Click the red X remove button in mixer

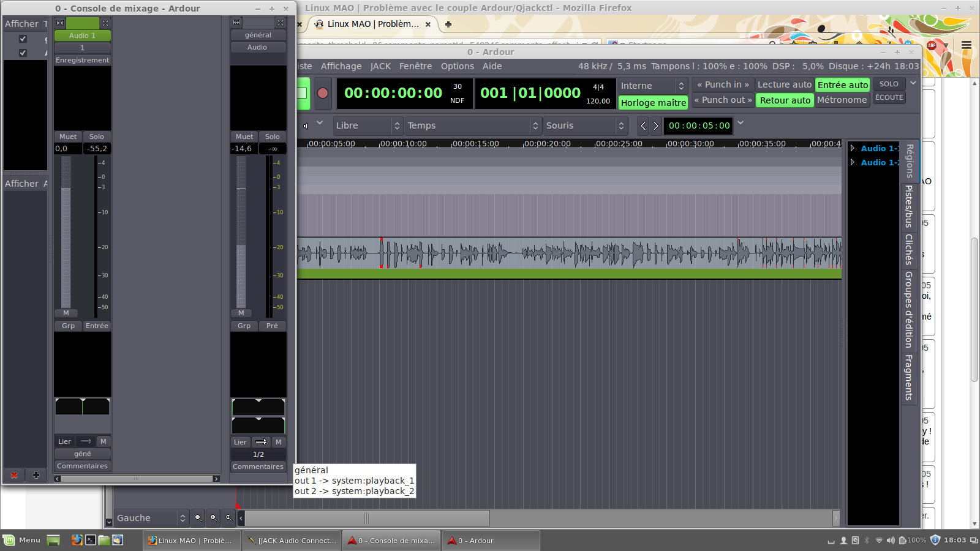14,475
